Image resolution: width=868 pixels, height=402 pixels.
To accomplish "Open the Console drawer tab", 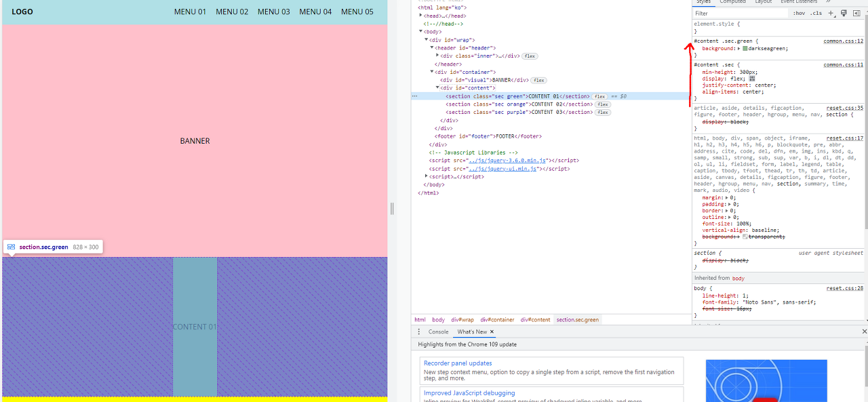I will point(438,331).
